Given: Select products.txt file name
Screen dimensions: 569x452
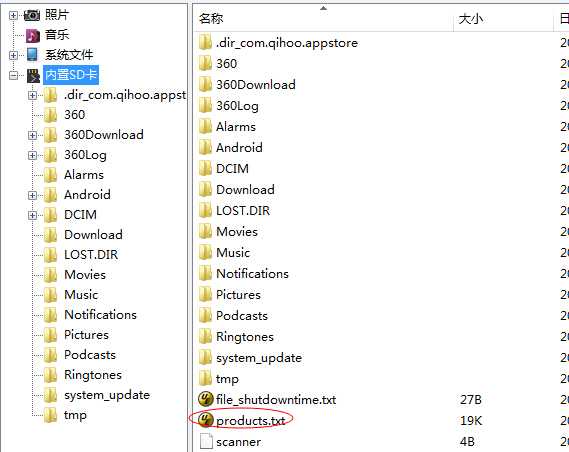Looking at the screenshot, I should (251, 421).
